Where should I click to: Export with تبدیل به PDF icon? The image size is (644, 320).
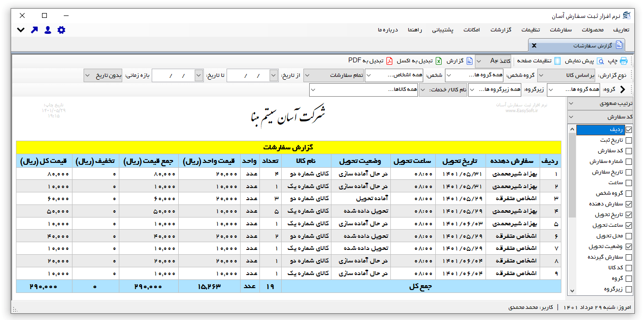(x=389, y=61)
